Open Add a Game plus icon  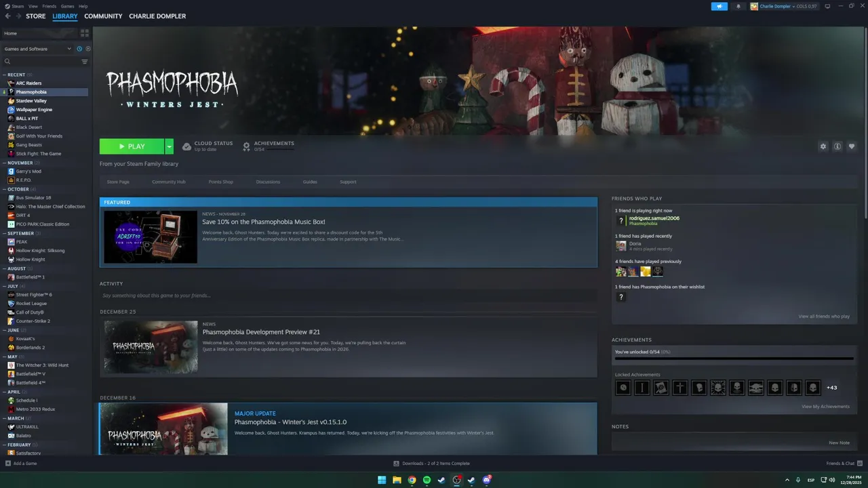[x=8, y=464]
